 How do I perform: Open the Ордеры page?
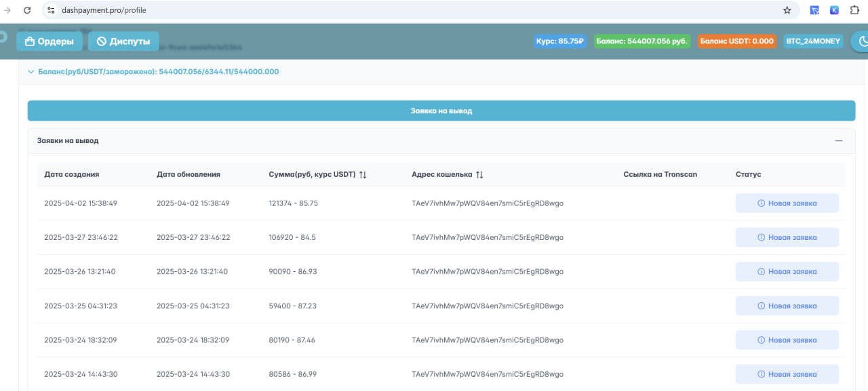pos(50,41)
